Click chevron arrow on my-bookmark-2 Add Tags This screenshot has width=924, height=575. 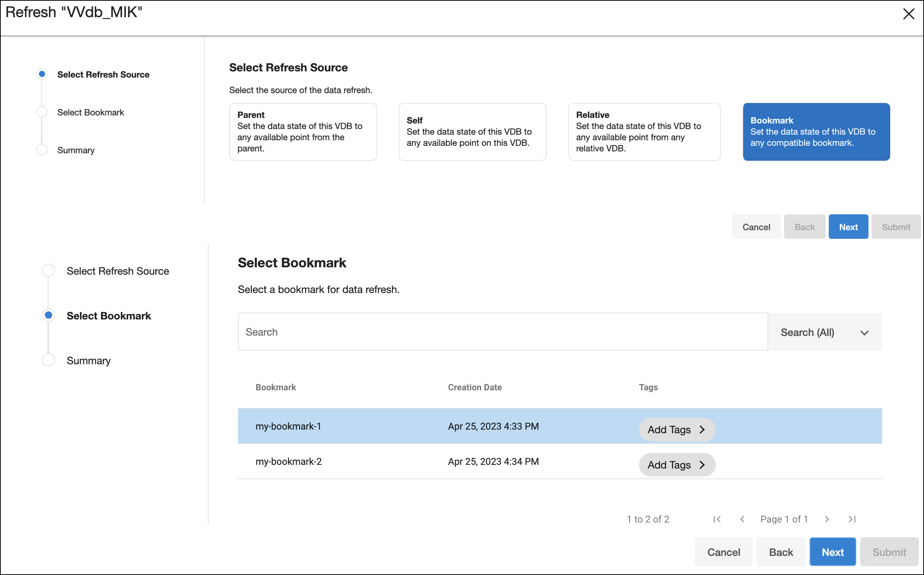(x=702, y=465)
